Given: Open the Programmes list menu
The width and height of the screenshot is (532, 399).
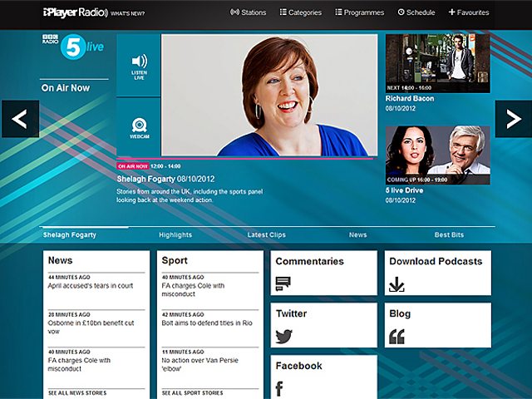Looking at the screenshot, I should click(360, 12).
